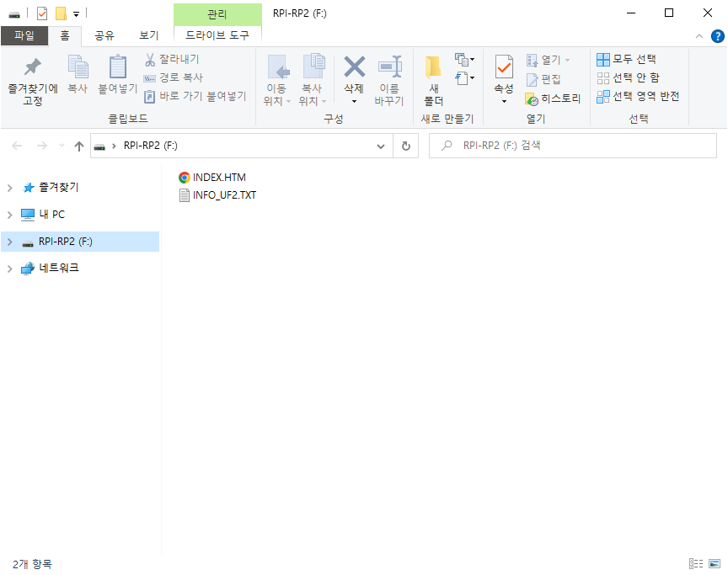This screenshot has width=728, height=575.
Task: Click the drive icon in the title bar
Action: click(x=14, y=14)
